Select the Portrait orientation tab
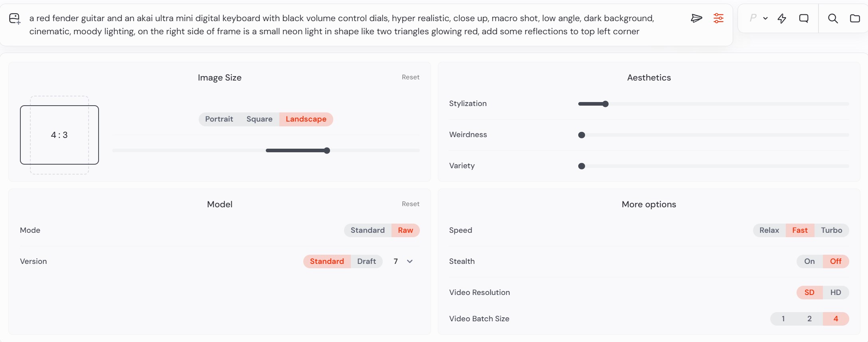Image resolution: width=868 pixels, height=342 pixels. click(219, 119)
